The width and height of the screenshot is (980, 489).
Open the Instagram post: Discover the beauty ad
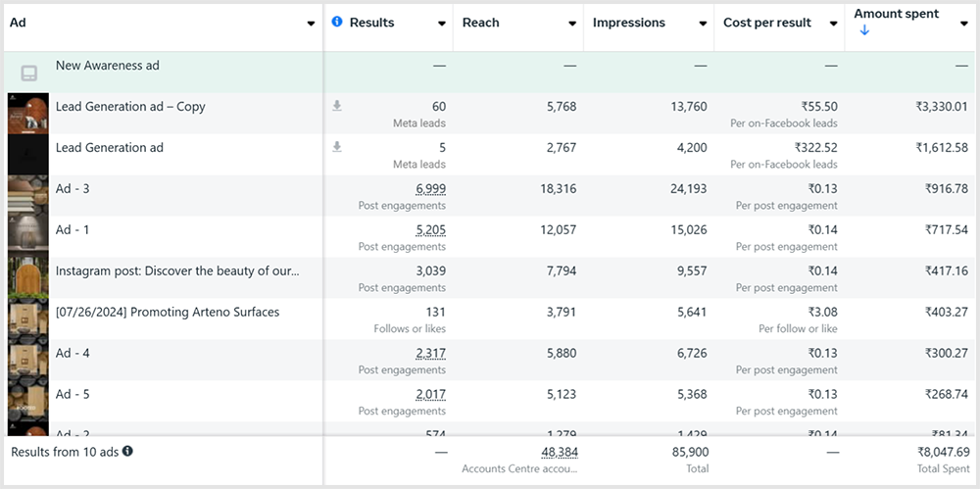[177, 270]
